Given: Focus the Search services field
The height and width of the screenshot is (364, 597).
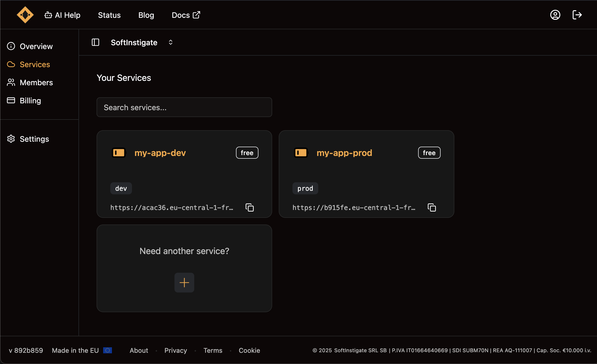Looking at the screenshot, I should (x=184, y=107).
